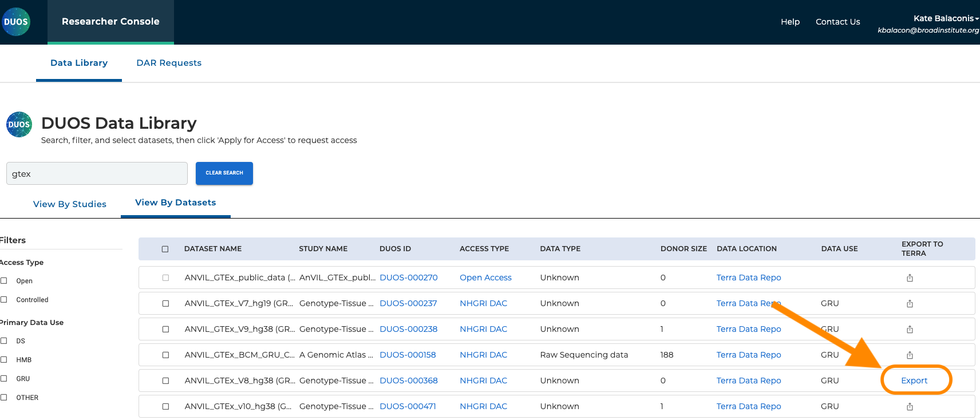Select checkbox for ANVIL_GTEx_V7_hg19 dataset
The width and height of the screenshot is (980, 420).
(x=165, y=303)
